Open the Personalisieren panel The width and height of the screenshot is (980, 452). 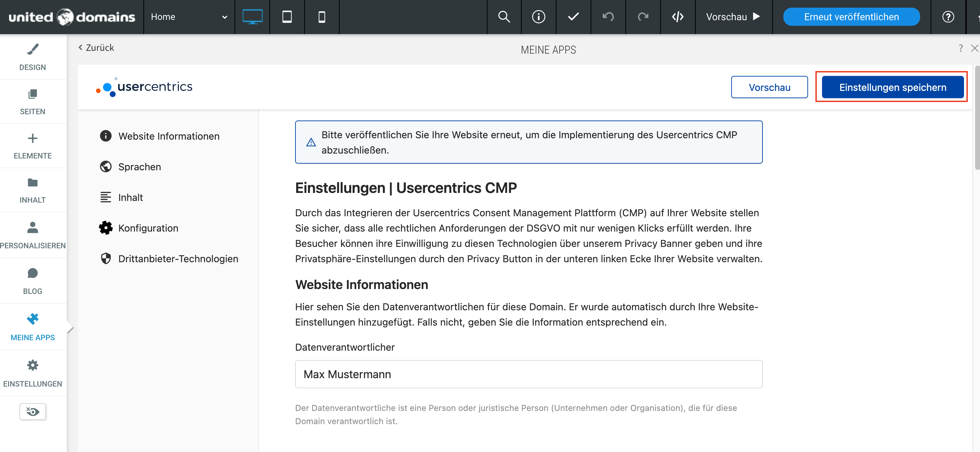(x=33, y=235)
